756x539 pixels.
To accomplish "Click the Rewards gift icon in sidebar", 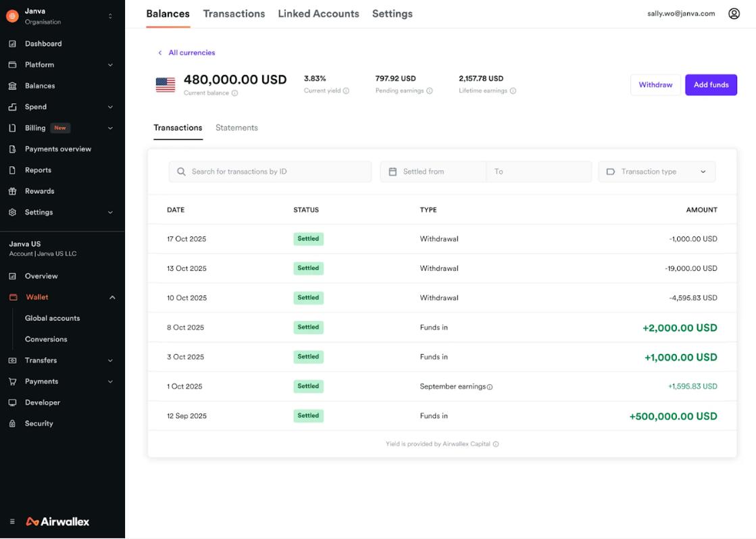I will (x=12, y=191).
